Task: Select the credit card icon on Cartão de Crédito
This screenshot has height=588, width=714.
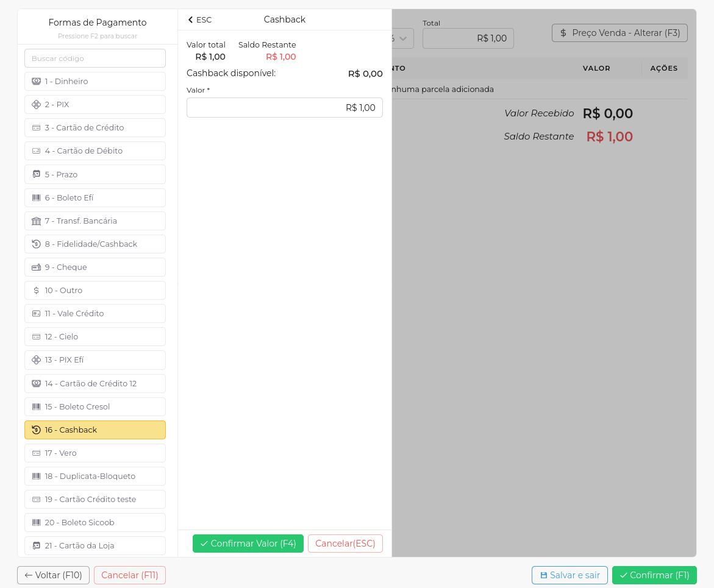Action: [x=35, y=127]
